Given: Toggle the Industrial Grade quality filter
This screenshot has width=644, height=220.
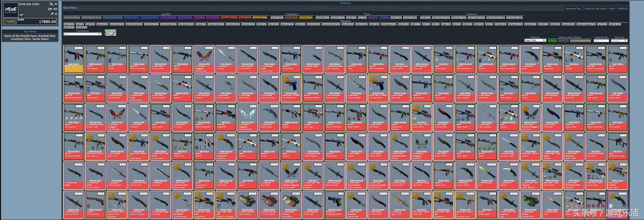Looking at the screenshot, I should [113, 17].
